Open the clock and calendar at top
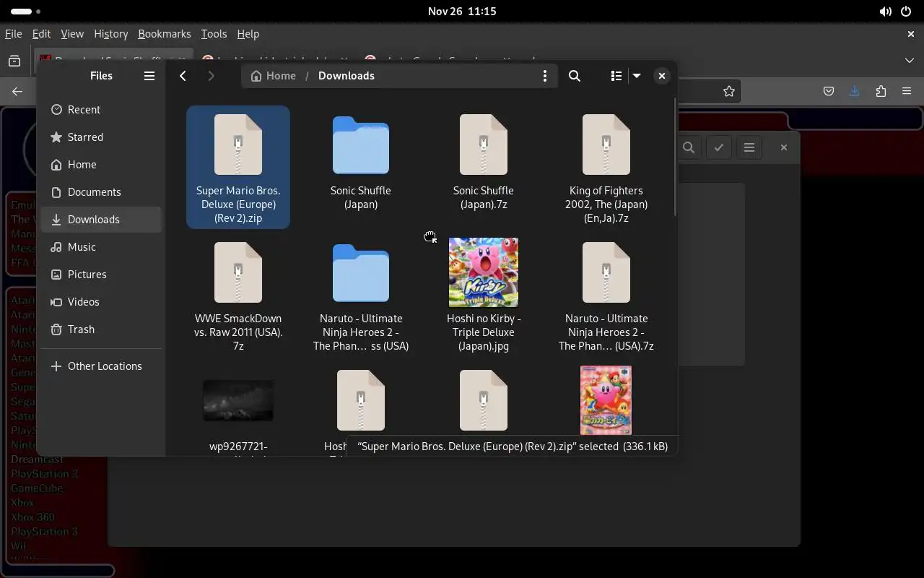924x578 pixels. (x=462, y=12)
